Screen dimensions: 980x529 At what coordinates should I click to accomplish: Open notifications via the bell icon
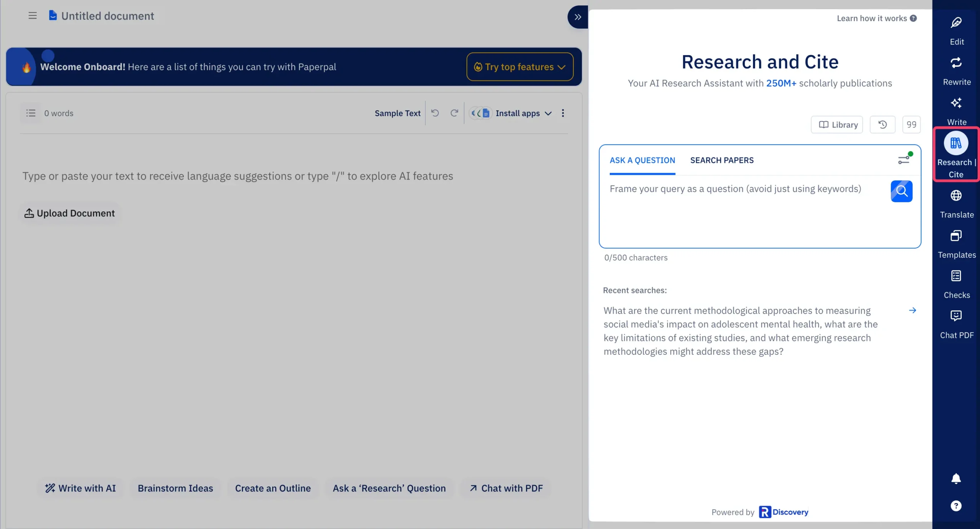pyautogui.click(x=956, y=478)
